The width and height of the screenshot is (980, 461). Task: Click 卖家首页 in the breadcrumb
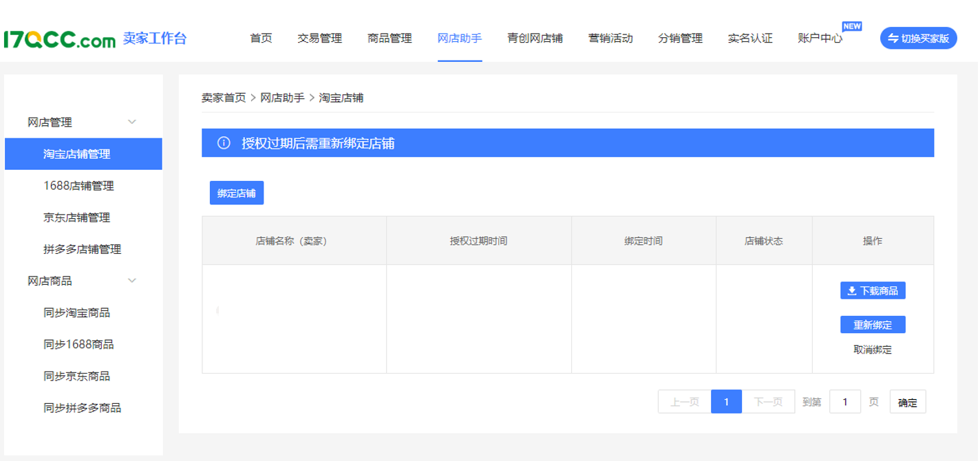[x=223, y=98]
